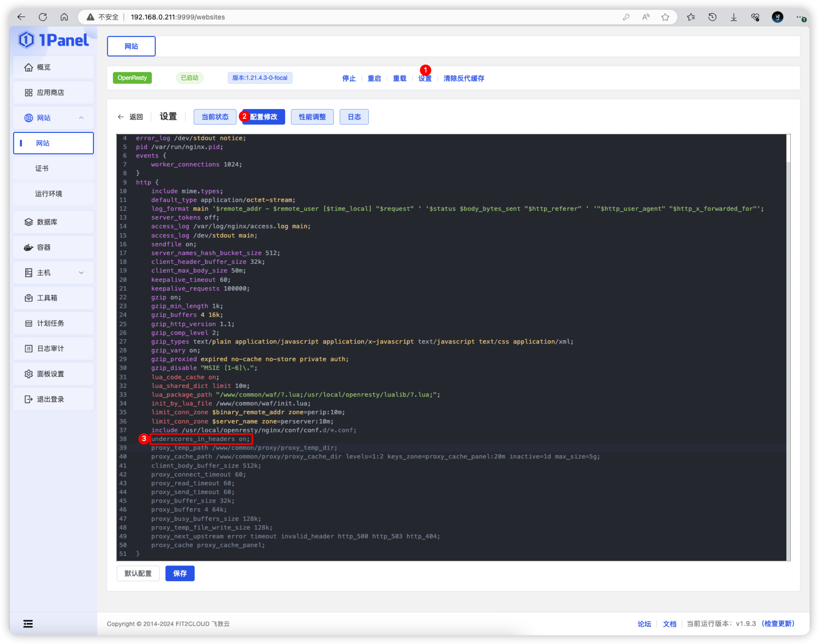819x644 pixels.
Task: Collapse the 网站 sidebar menu chevron
Action: pyautogui.click(x=81, y=118)
